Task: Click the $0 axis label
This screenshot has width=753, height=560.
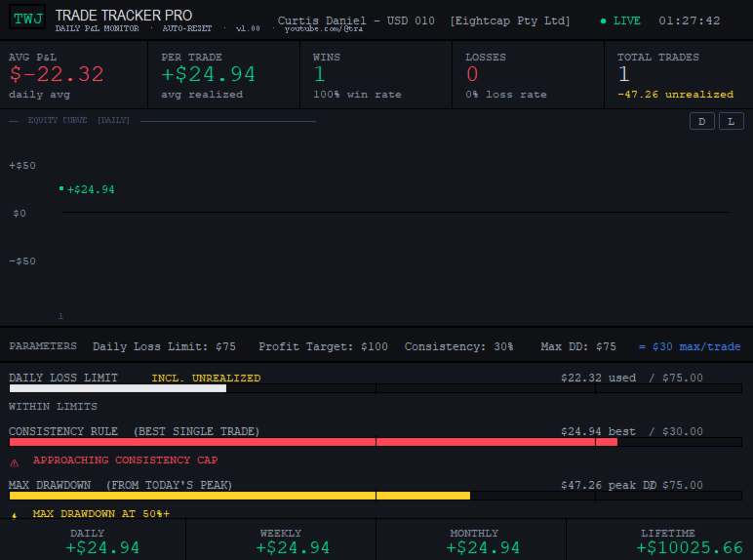Action: tap(20, 214)
